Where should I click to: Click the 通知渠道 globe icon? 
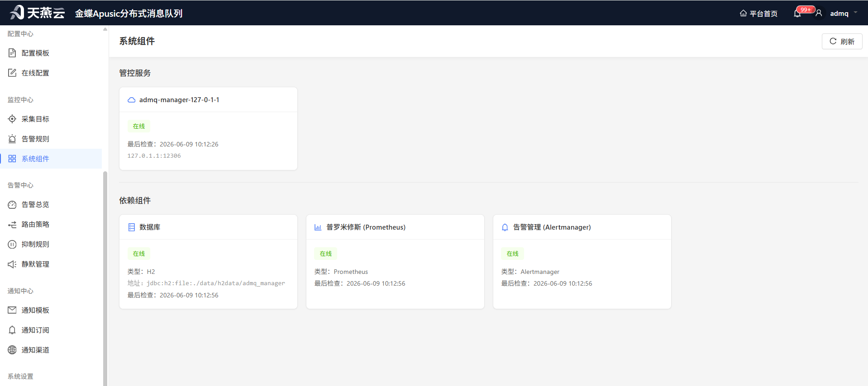[x=12, y=350]
